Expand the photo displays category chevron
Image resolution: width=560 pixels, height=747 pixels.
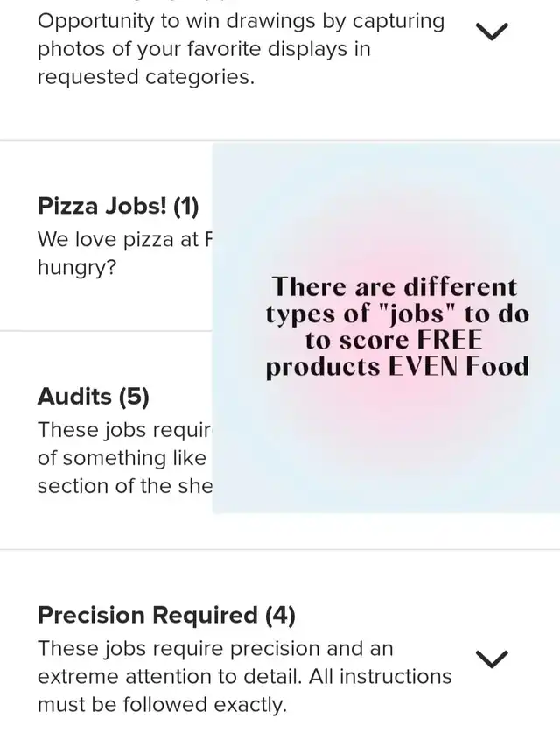[492, 32]
